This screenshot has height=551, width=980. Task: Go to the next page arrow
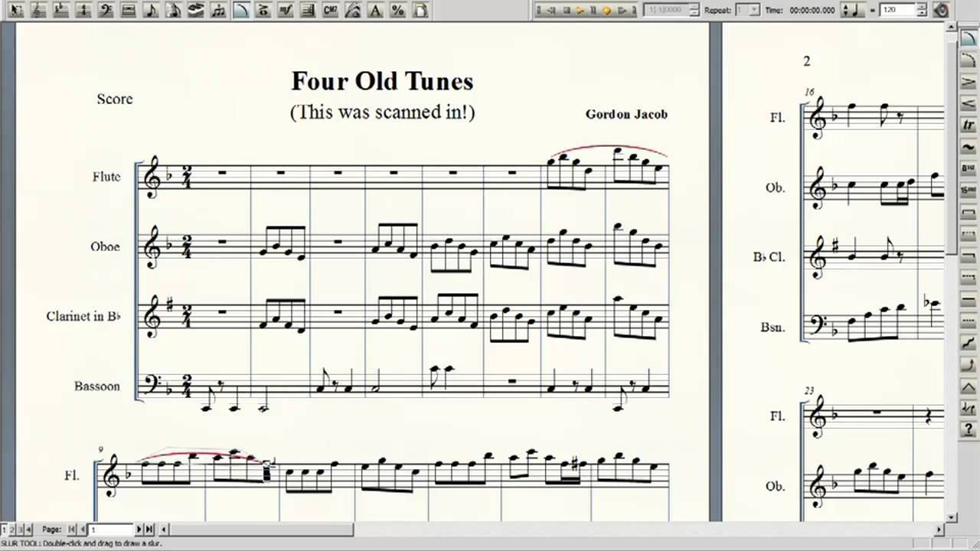point(139,529)
